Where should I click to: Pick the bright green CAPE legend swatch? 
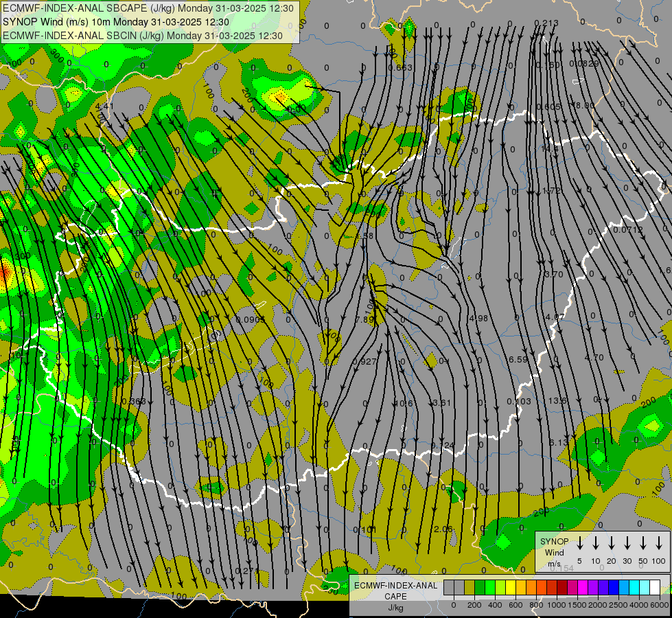pyautogui.click(x=490, y=587)
